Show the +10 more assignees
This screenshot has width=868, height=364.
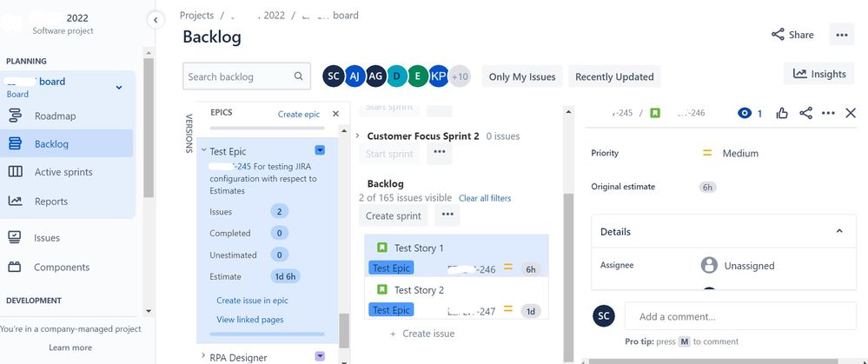click(x=460, y=76)
